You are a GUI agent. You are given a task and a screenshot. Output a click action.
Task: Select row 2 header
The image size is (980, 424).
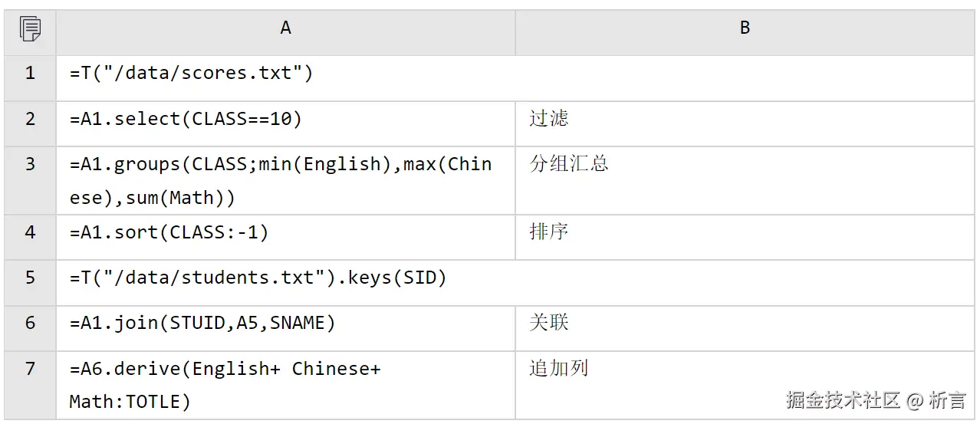30,120
